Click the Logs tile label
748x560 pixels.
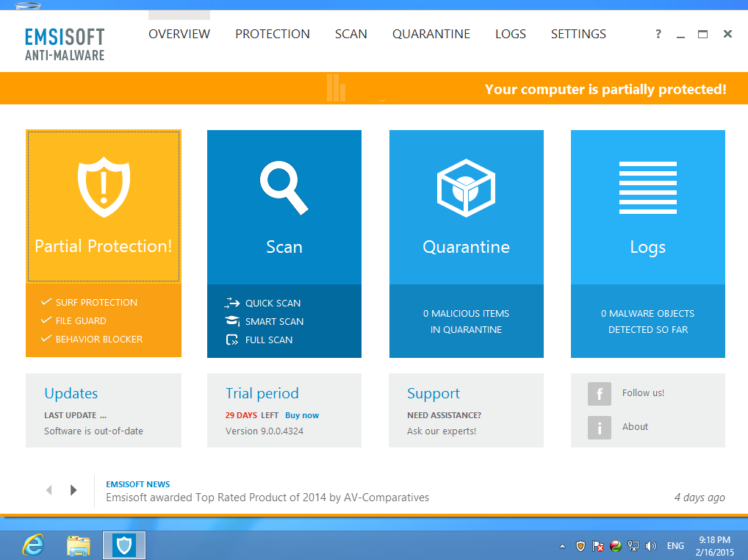coord(648,248)
